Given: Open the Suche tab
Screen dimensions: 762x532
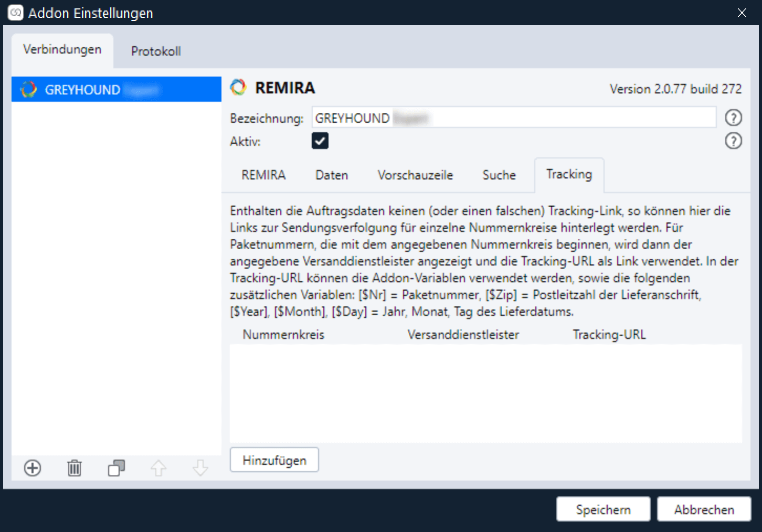Looking at the screenshot, I should (499, 175).
